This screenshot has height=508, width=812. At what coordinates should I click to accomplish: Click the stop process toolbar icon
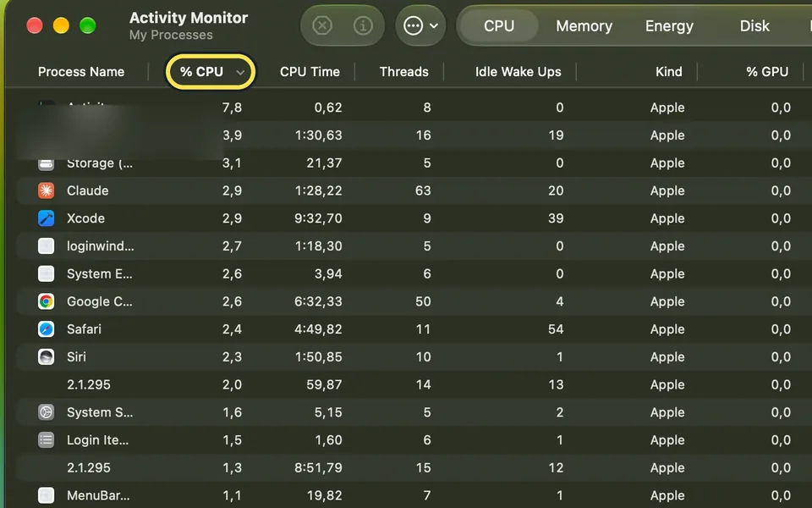pyautogui.click(x=322, y=25)
